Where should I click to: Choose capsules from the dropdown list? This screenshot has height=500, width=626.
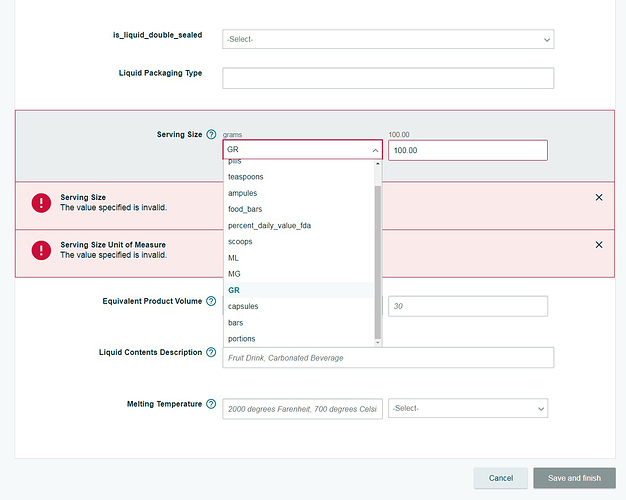click(x=244, y=306)
